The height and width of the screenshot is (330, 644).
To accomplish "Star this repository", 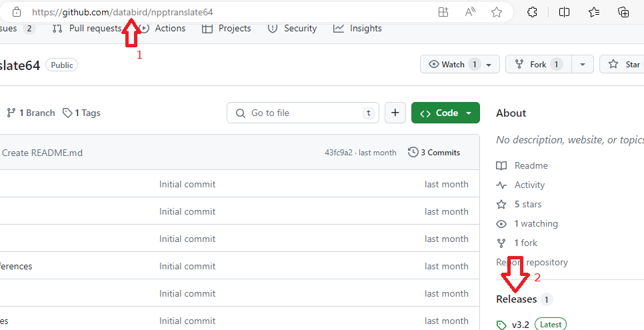I will pyautogui.click(x=625, y=65).
